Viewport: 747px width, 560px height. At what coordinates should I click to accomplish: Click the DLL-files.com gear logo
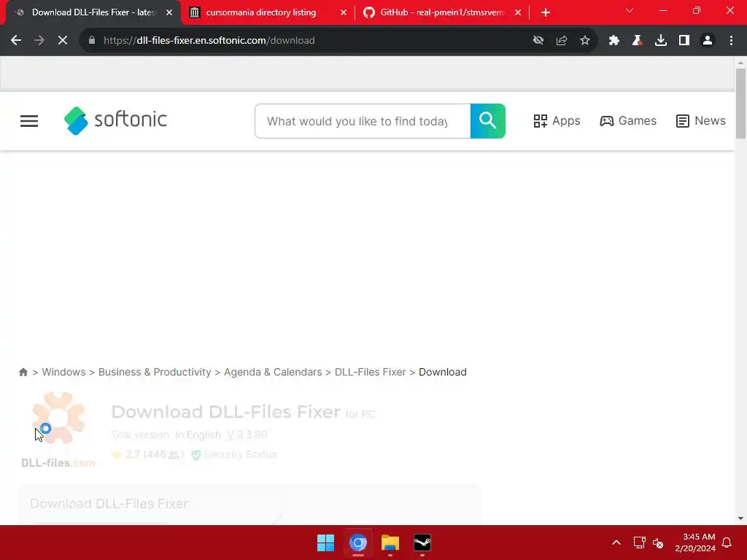coord(58,429)
